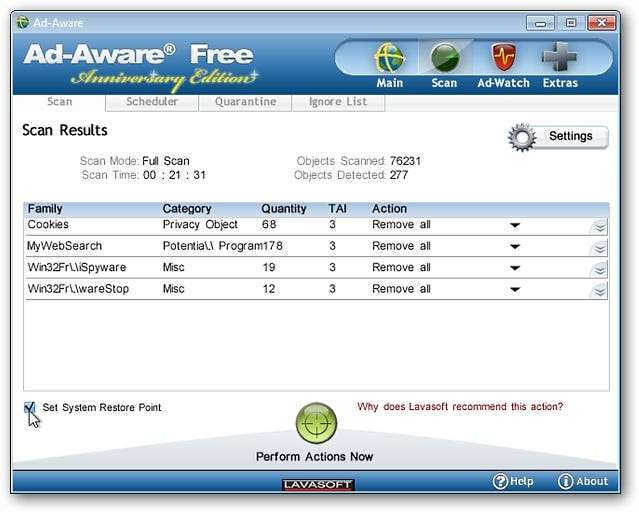
Task: Click the Settings button label
Action: pos(571,136)
